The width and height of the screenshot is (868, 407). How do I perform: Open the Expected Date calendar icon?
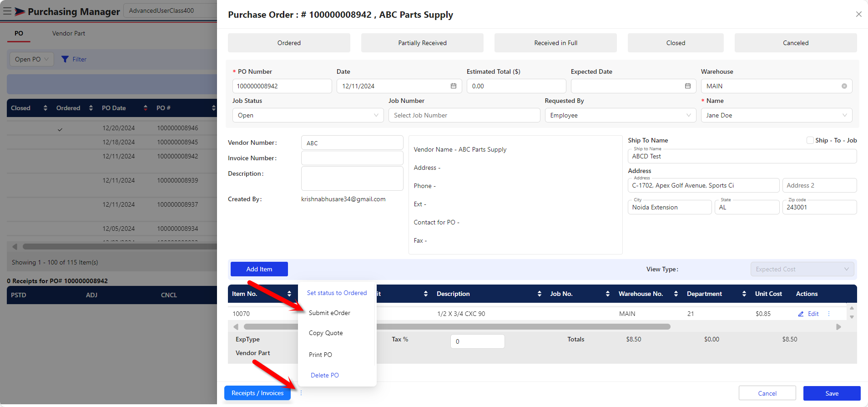click(x=688, y=86)
